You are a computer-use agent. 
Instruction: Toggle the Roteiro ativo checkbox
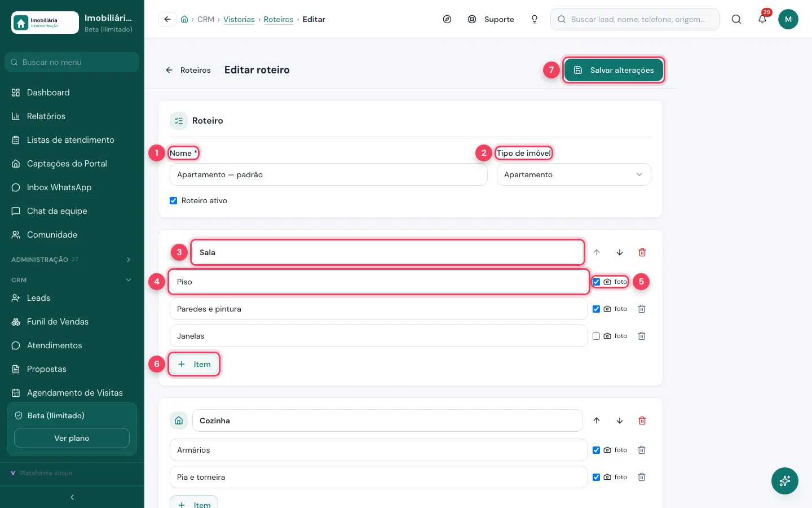[174, 200]
